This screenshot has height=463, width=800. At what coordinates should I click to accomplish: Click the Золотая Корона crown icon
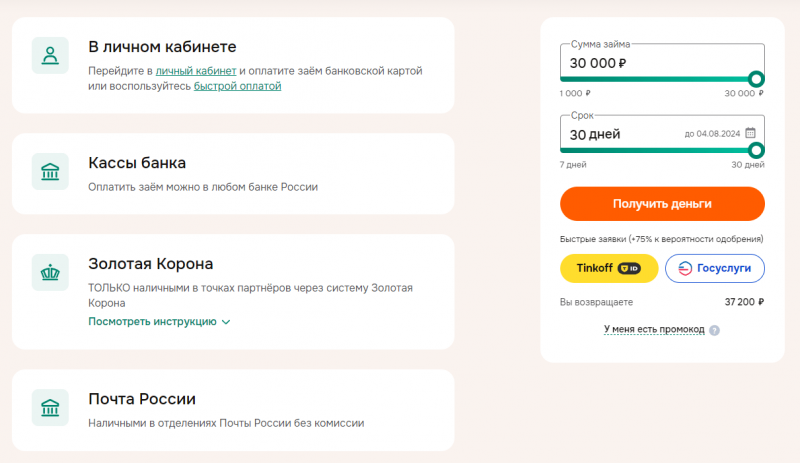(x=50, y=272)
